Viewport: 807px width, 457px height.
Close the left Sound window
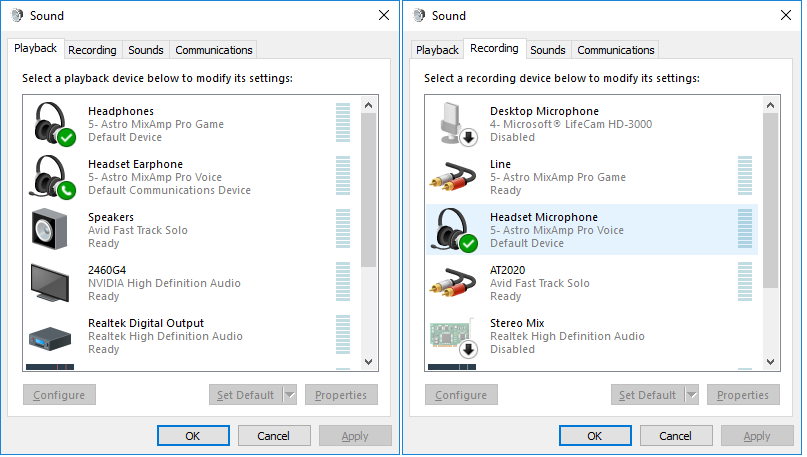(384, 15)
